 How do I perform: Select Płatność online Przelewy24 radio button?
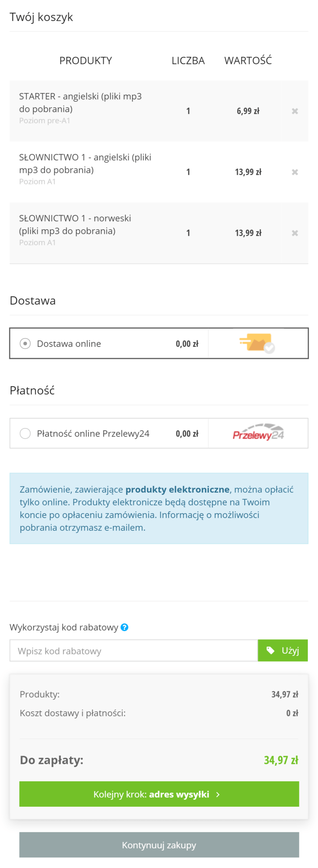[x=25, y=434]
